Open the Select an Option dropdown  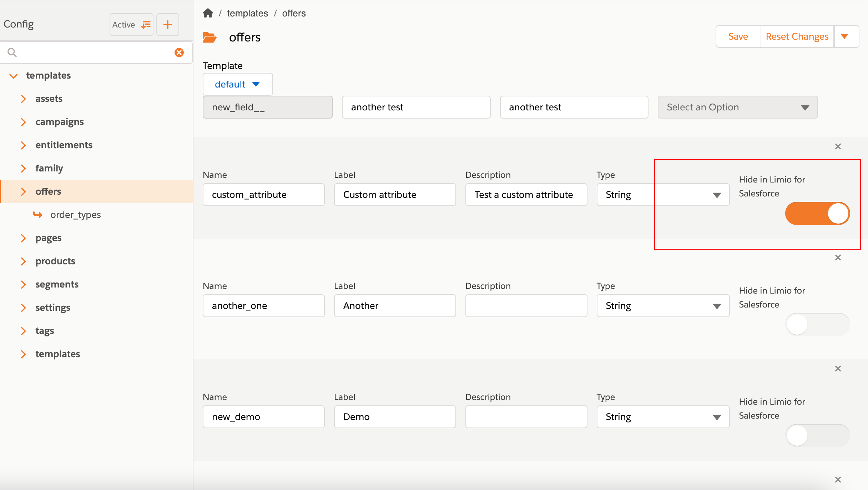pyautogui.click(x=738, y=107)
